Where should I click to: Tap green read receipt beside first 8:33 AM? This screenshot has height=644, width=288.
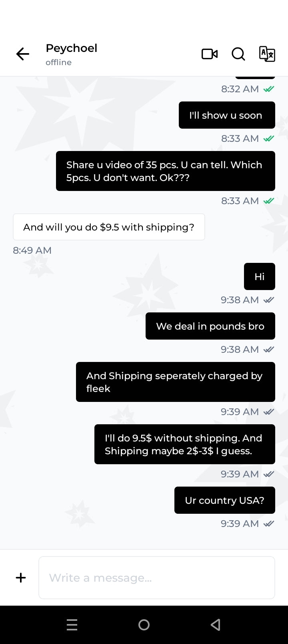point(269,139)
